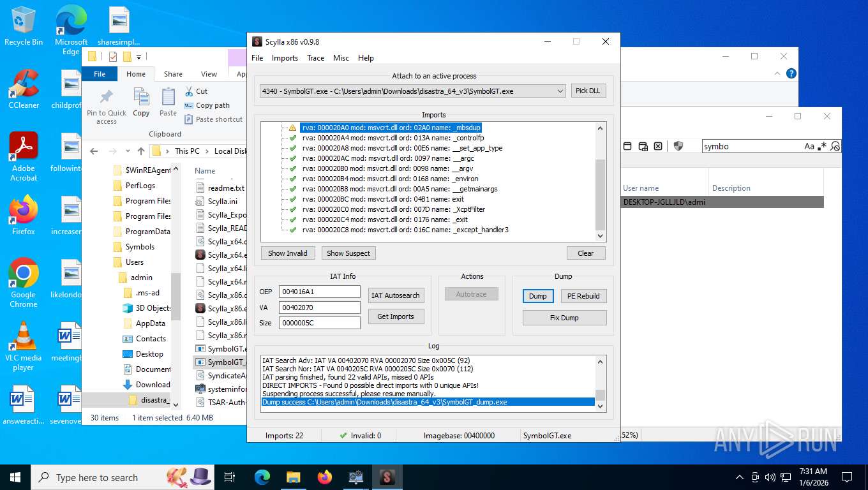Click the Copy icon in the Explorer ribbon

(141, 96)
